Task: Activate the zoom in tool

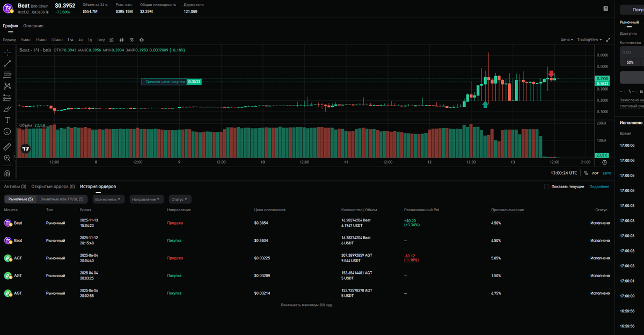Action: tap(8, 158)
